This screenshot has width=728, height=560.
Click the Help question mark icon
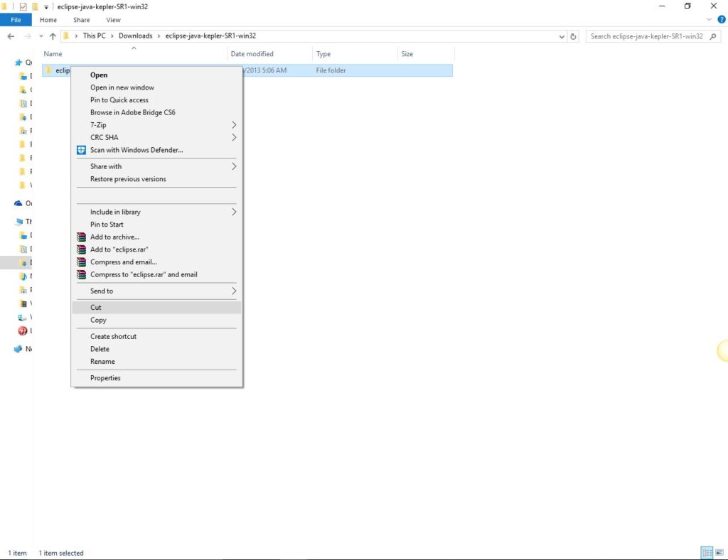click(x=721, y=20)
